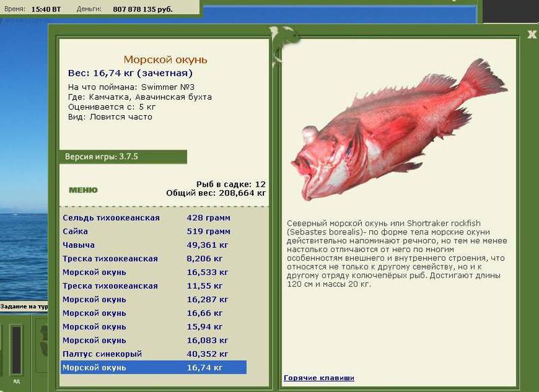Screen dimensions: 539x392
Task: Click the money amount 807 878 135 руб.
Action: 143,9
